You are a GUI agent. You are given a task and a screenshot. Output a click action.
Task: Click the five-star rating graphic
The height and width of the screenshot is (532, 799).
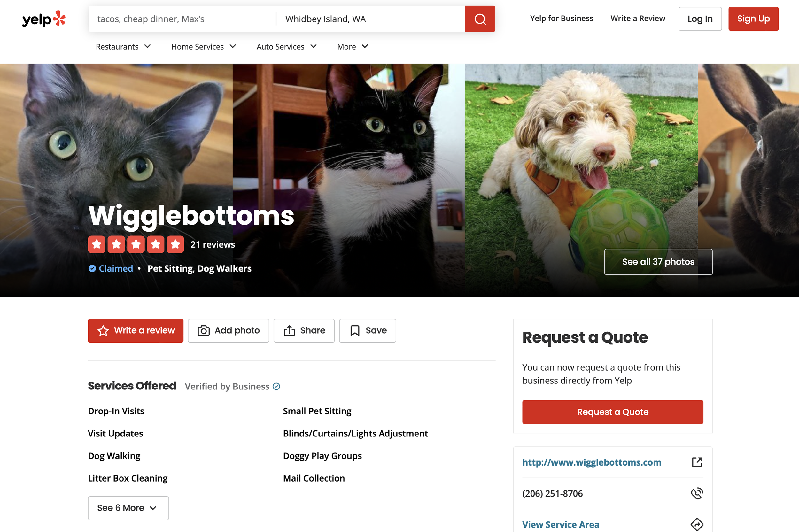click(x=136, y=244)
